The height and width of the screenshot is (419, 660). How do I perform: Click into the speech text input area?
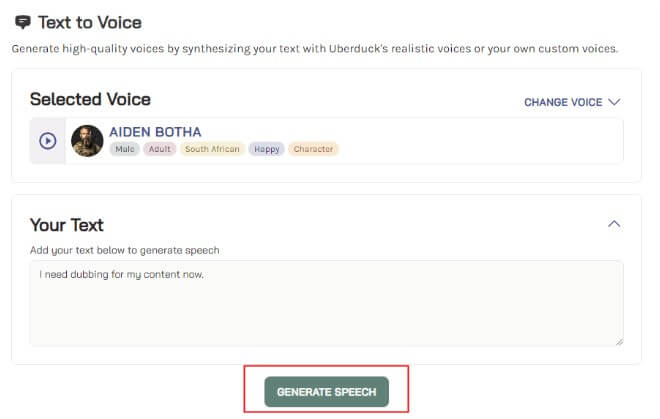coord(326,303)
